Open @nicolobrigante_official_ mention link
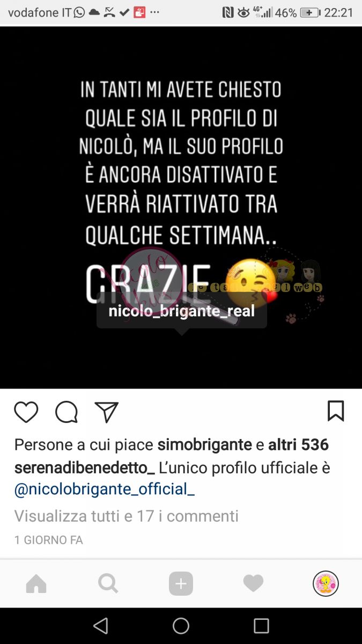Viewport: 362px width, 644px height. [x=105, y=489]
